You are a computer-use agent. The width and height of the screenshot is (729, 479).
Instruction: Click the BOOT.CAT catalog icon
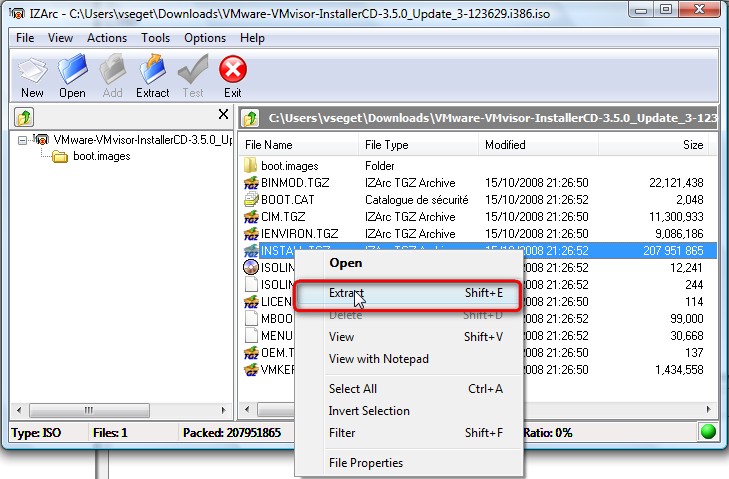click(251, 200)
